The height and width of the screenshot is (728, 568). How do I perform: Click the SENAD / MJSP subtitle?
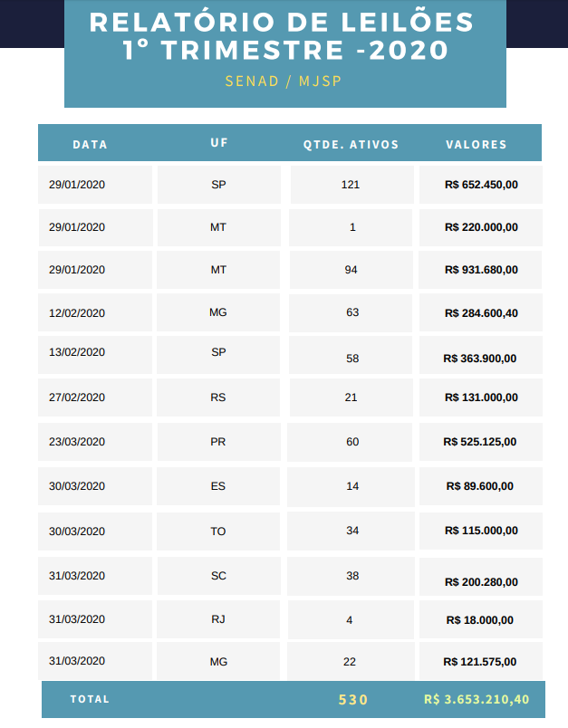point(284,81)
